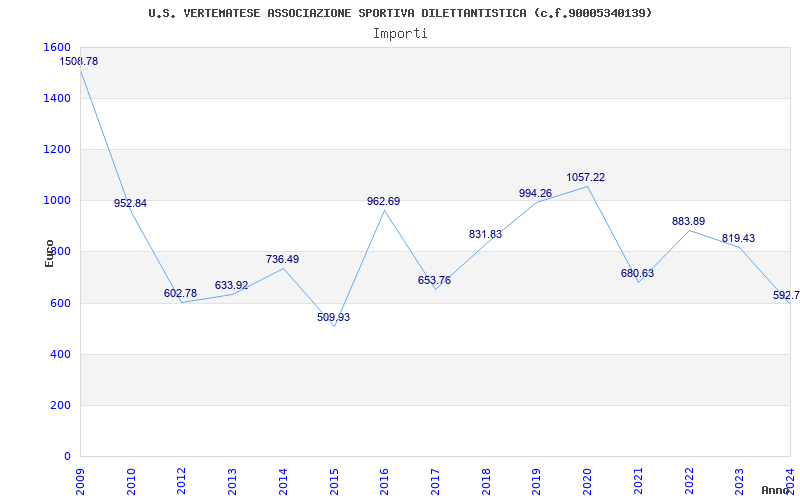Click the 2009 x-axis year label
This screenshot has height=500, width=800.
(x=80, y=481)
